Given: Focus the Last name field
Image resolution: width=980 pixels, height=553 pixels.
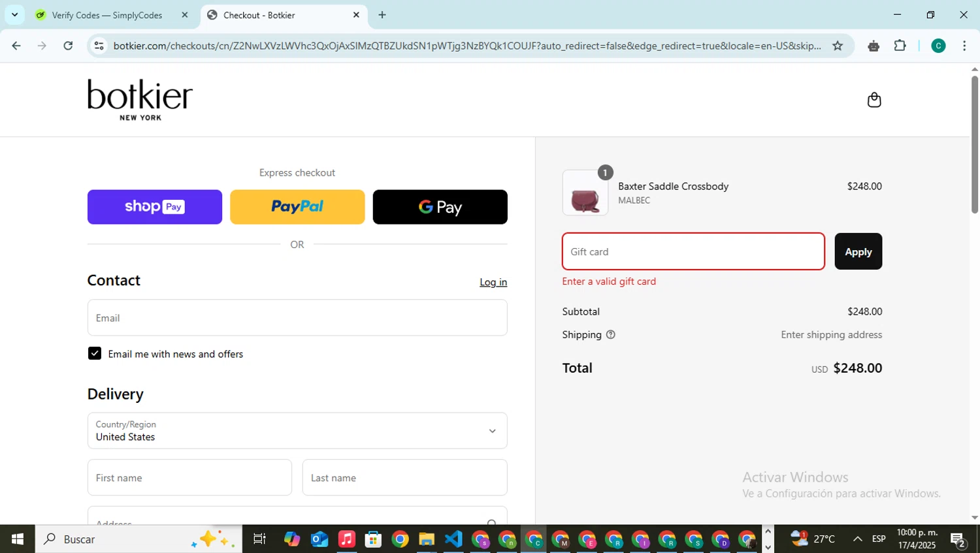Looking at the screenshot, I should pyautogui.click(x=405, y=478).
